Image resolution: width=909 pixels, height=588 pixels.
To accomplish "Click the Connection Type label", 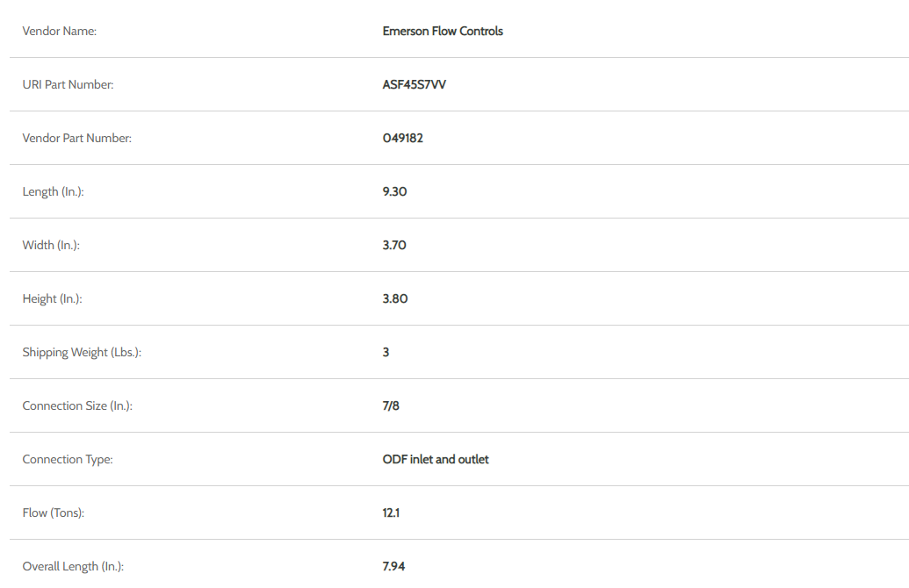I will pyautogui.click(x=68, y=460).
